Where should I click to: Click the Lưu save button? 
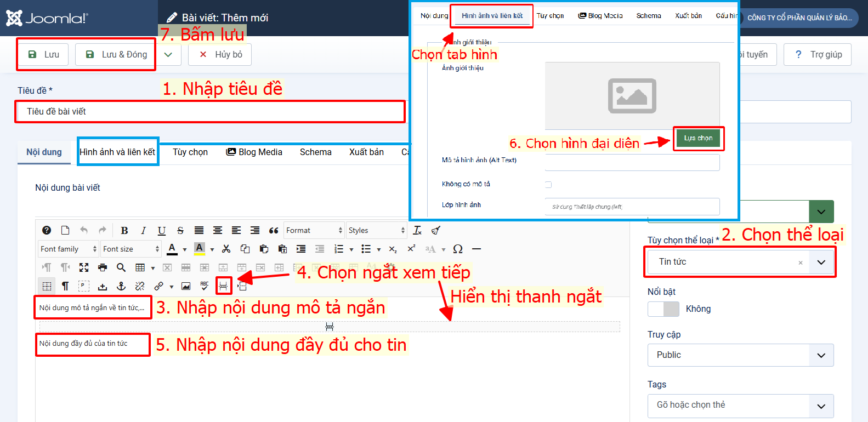[x=43, y=55]
